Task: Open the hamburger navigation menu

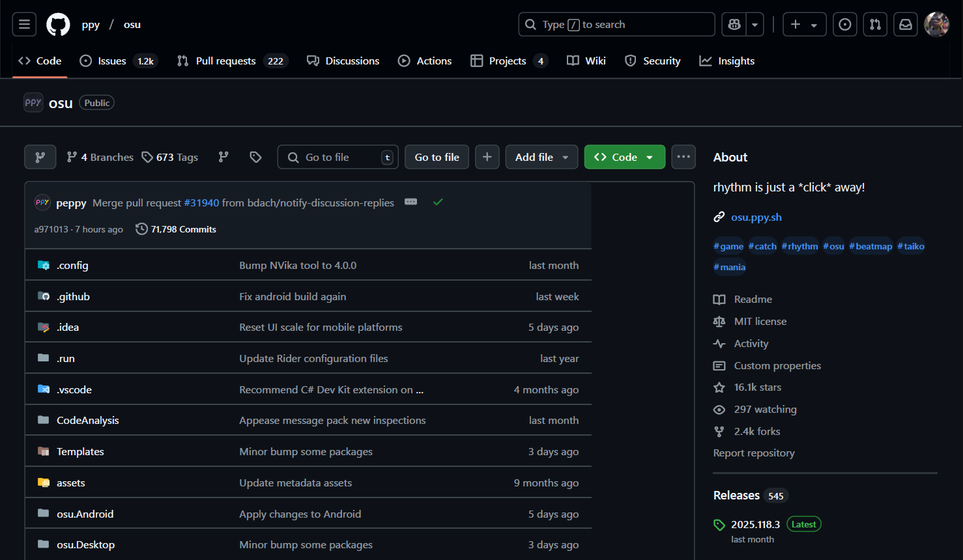Action: pos(24,25)
